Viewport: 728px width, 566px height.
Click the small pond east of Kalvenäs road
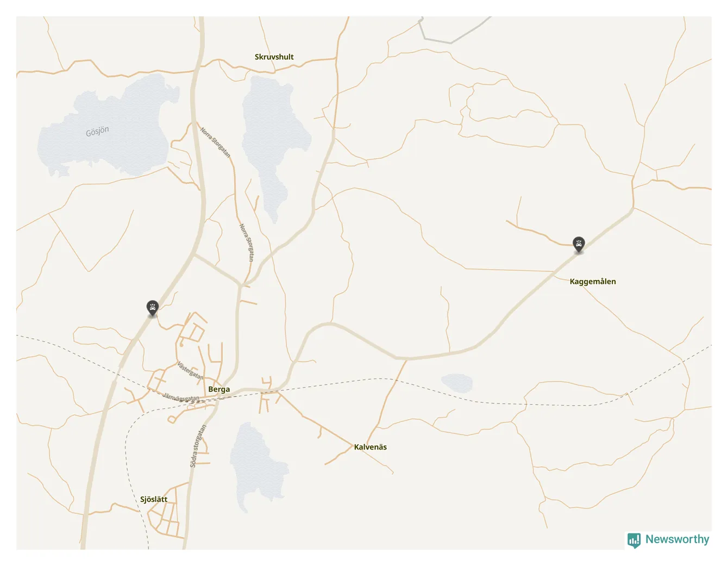point(457,383)
